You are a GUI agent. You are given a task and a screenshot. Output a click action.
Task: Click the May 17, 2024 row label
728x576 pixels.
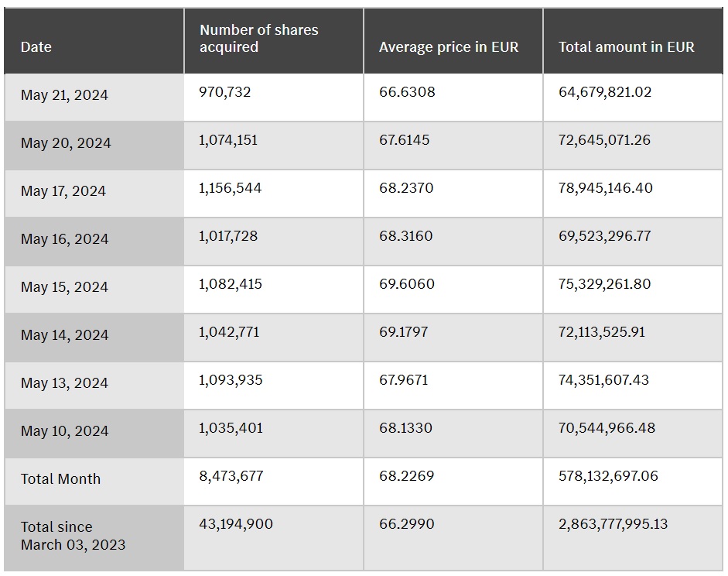(x=63, y=191)
